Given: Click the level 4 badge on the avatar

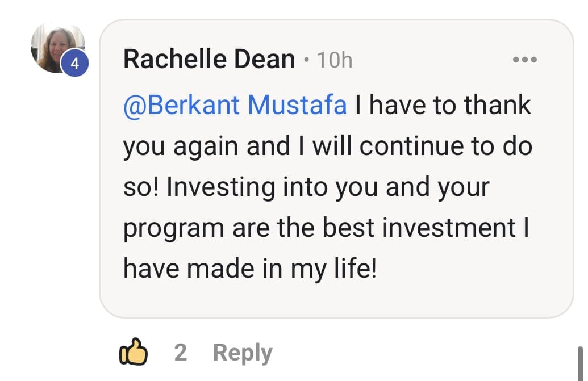Looking at the screenshot, I should pyautogui.click(x=76, y=64).
